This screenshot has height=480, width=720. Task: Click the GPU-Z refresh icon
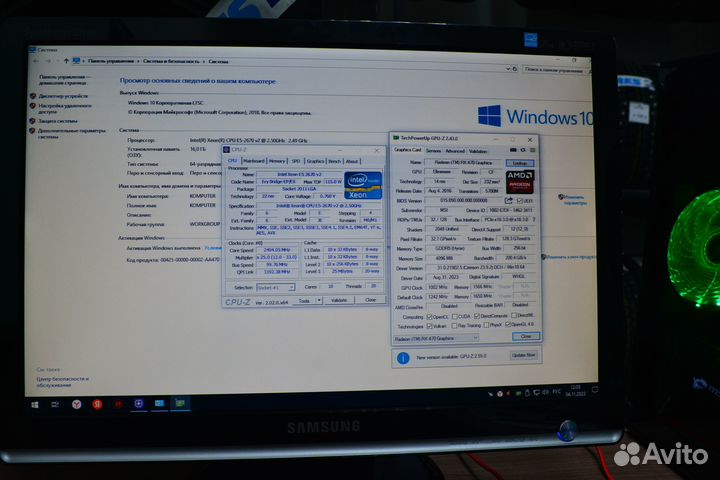pyautogui.click(x=523, y=150)
